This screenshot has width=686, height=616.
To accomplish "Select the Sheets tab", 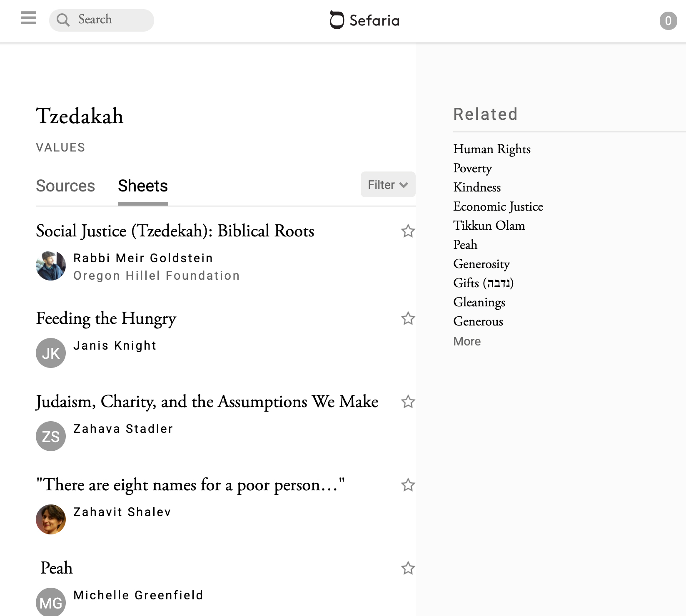I will [x=143, y=186].
